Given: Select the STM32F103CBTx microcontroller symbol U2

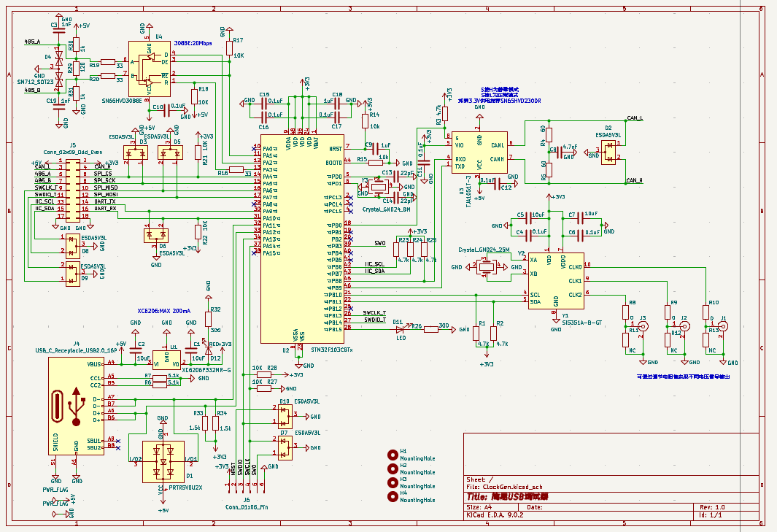Looking at the screenshot, I should pos(303,241).
